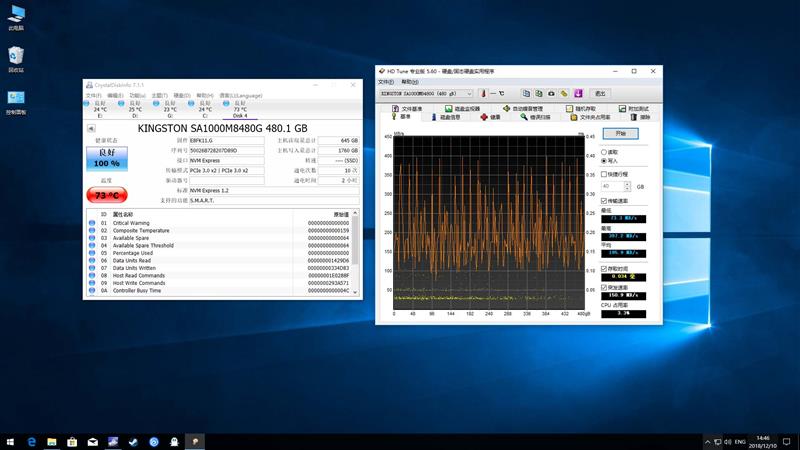Screen dimensions: 800x450
Task: Click HD Tune copy screenshot icon
Action: [x=539, y=93]
